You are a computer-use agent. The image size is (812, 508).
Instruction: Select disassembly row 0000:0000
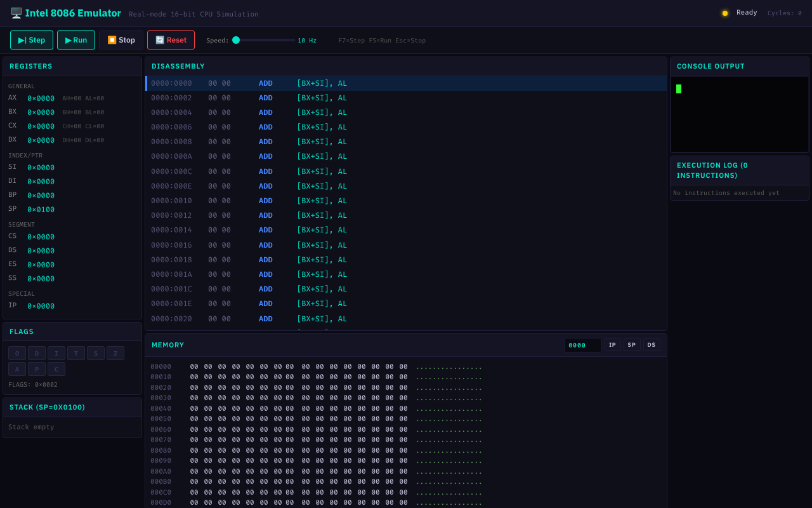[406, 83]
